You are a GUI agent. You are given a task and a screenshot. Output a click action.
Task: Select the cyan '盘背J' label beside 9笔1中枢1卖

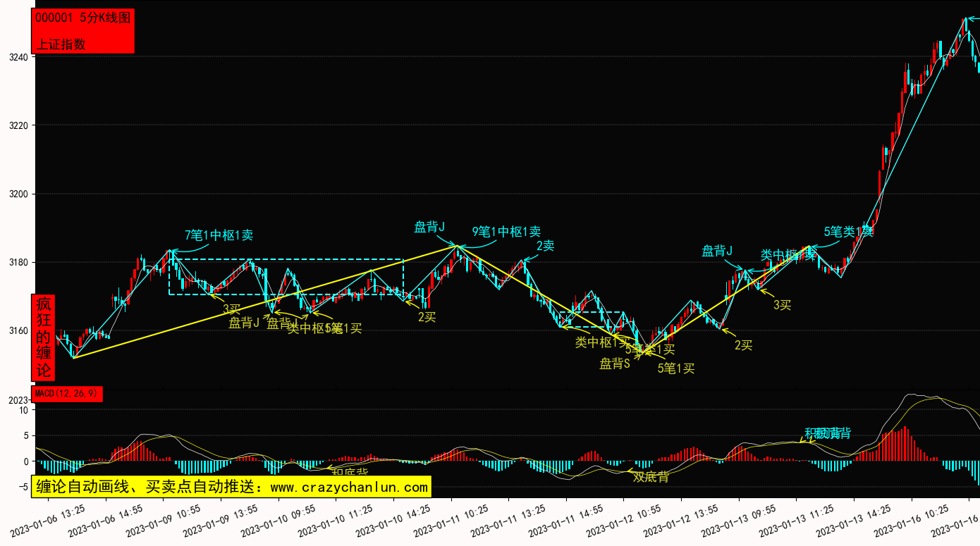coord(429,227)
